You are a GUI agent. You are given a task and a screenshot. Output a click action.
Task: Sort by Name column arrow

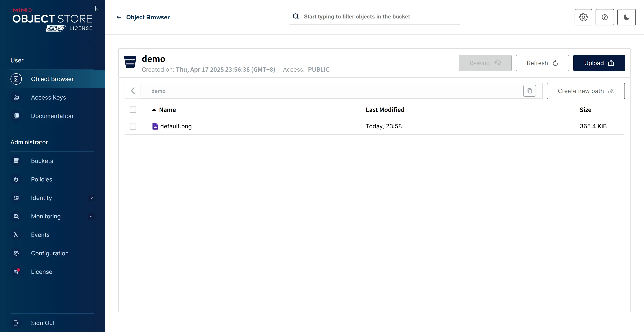154,110
